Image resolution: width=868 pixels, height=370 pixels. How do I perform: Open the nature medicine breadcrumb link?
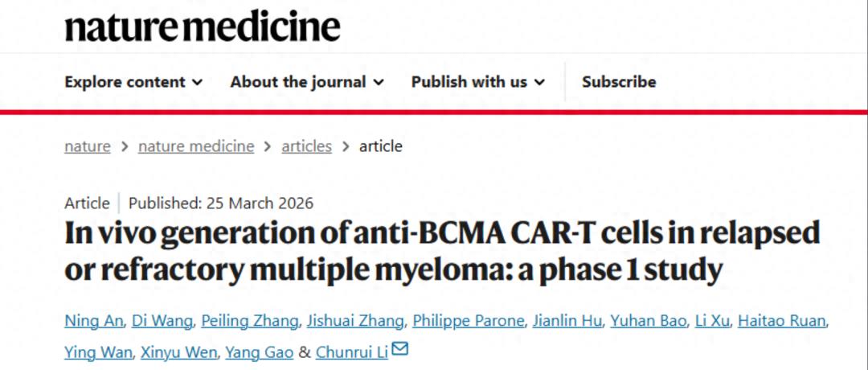[196, 146]
